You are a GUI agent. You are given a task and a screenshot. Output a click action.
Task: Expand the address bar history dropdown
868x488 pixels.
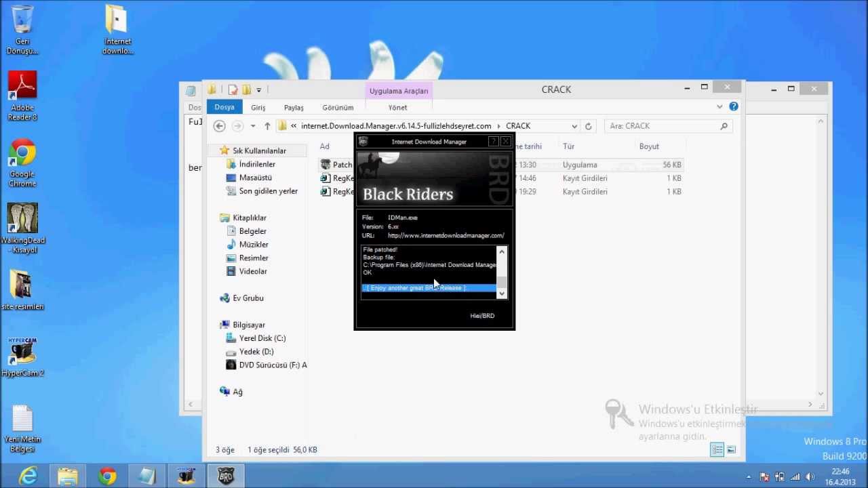574,126
